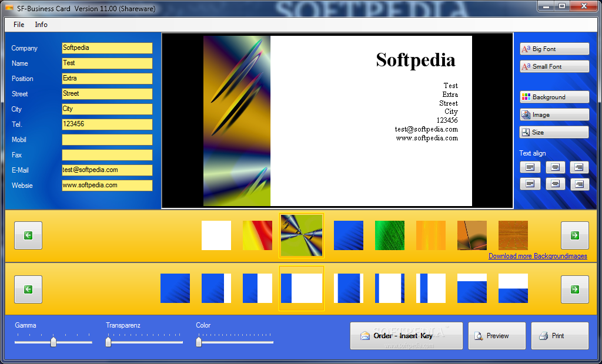
Task: Click the Company input field
Action: (107, 48)
